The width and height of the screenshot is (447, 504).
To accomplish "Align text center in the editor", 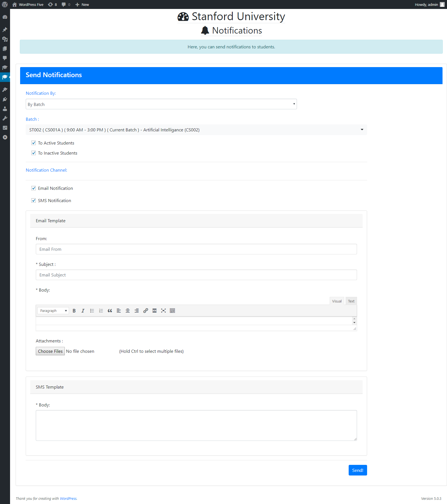I will [x=128, y=311].
